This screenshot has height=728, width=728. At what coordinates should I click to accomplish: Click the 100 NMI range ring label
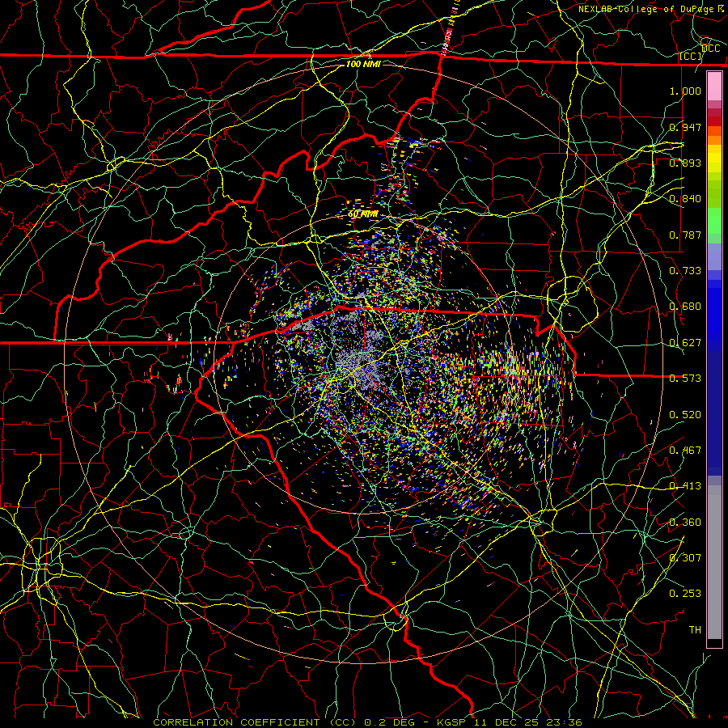tap(363, 64)
